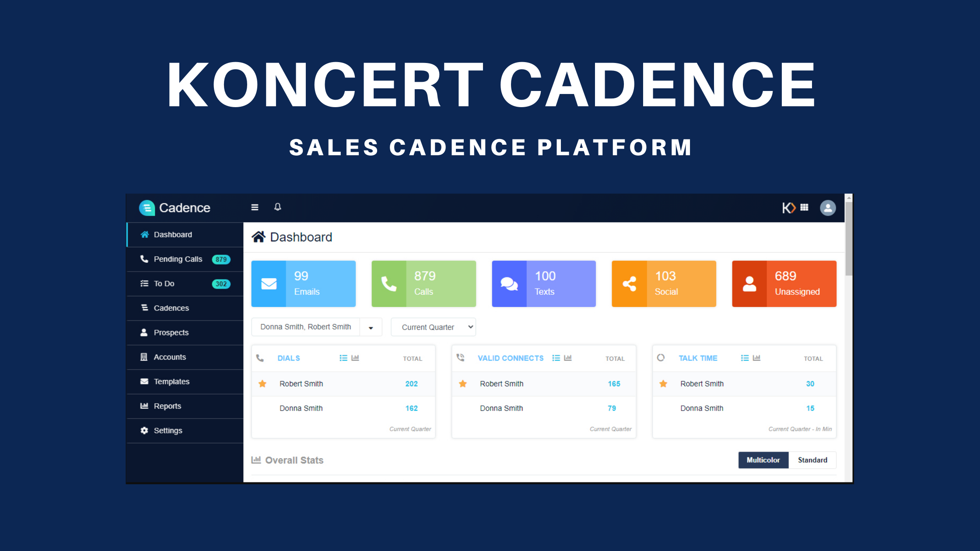Click the Settings gear icon

pos(143,430)
